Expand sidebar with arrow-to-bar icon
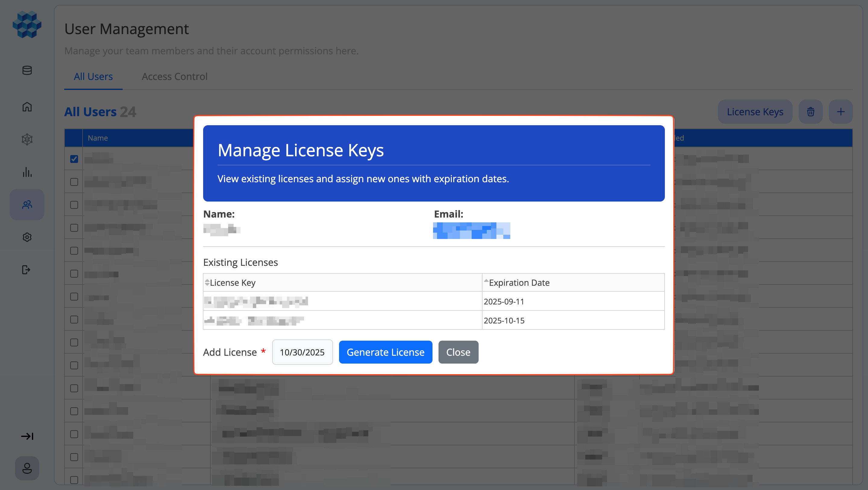The image size is (868, 490). (x=27, y=436)
